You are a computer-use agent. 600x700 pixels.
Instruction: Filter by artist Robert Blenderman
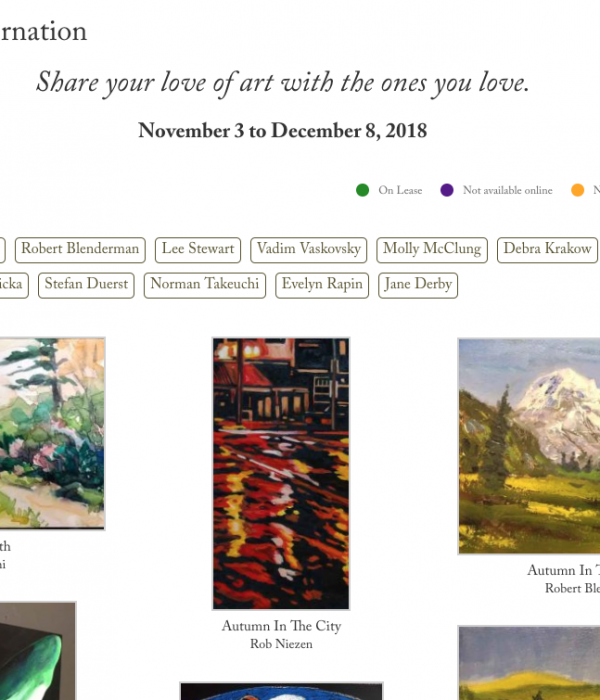80,250
